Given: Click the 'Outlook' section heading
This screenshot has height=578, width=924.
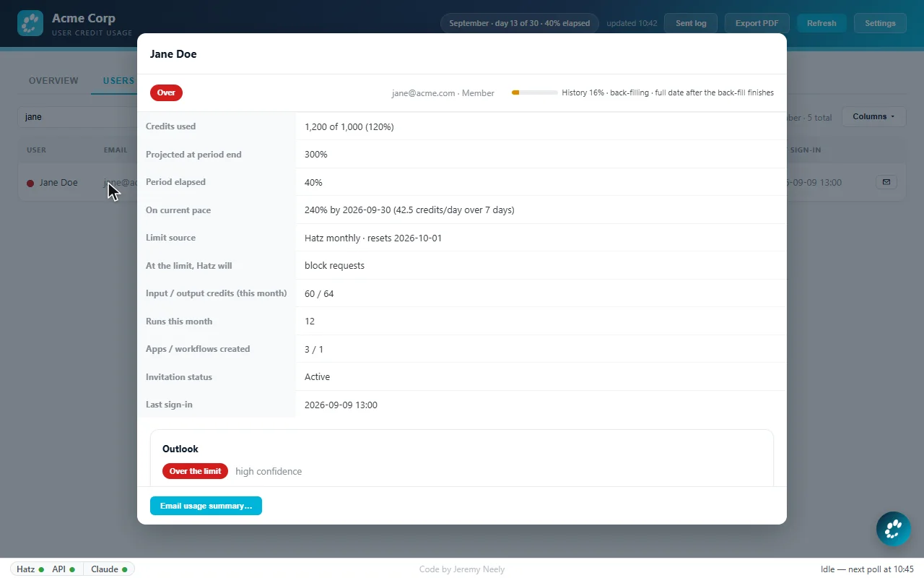Looking at the screenshot, I should pos(180,449).
